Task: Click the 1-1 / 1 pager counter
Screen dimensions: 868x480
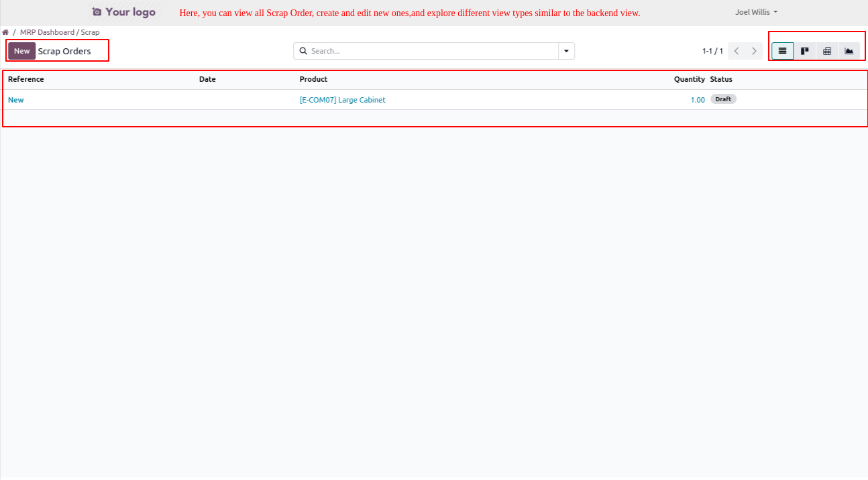Action: click(712, 51)
